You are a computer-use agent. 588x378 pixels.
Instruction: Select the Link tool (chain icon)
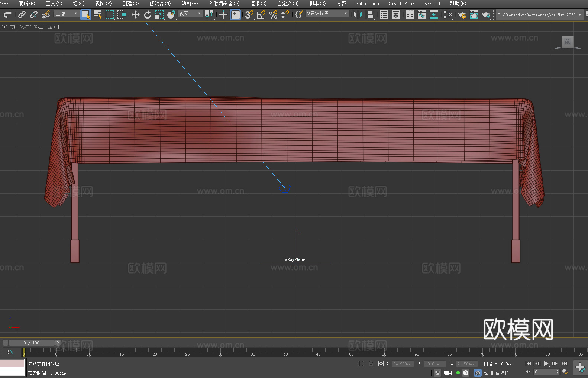tap(22, 14)
